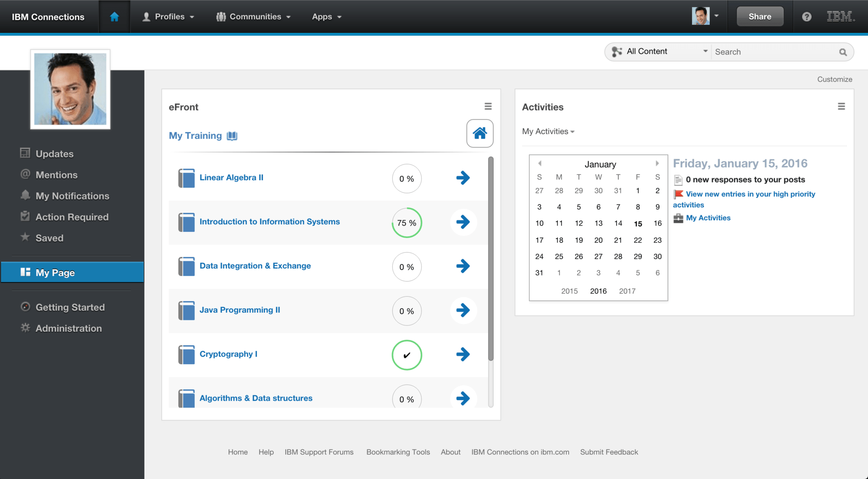Open Java Programming II arrow
Screen dimensions: 868x479
[x=463, y=310]
